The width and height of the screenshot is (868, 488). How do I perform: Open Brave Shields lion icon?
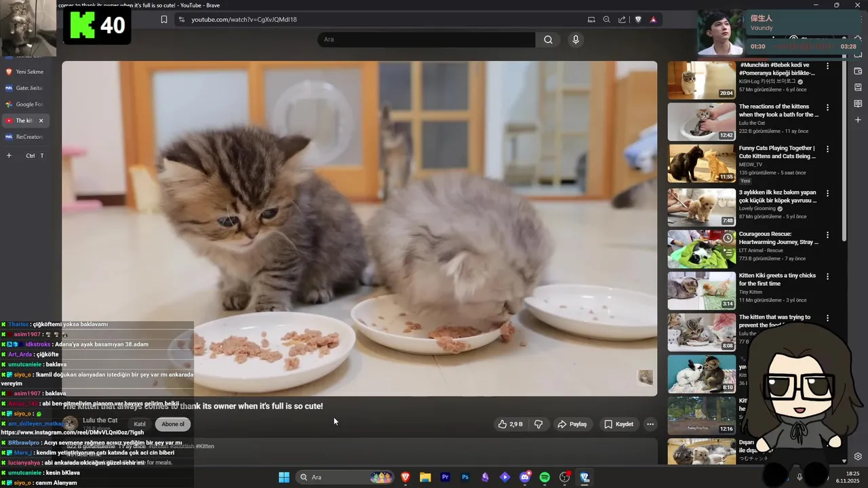(638, 20)
